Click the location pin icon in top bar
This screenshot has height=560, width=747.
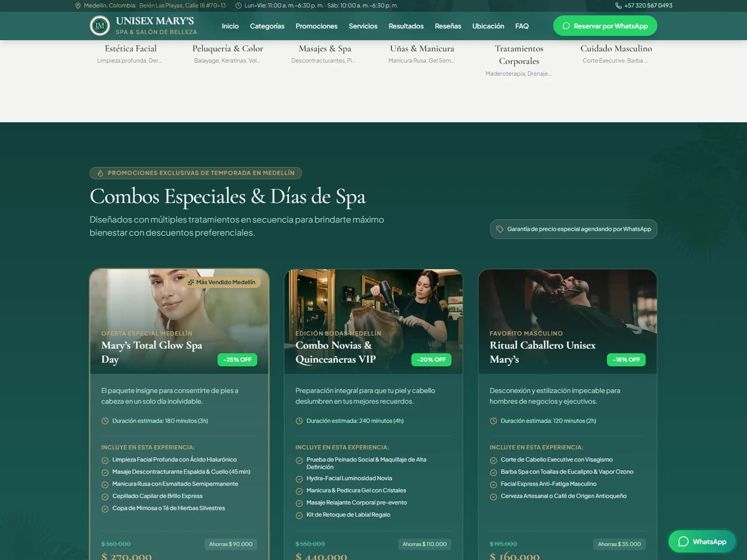(78, 6)
